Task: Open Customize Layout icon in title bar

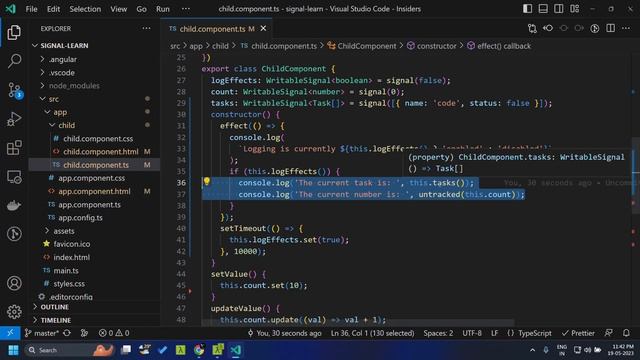Action: pyautogui.click(x=575, y=9)
